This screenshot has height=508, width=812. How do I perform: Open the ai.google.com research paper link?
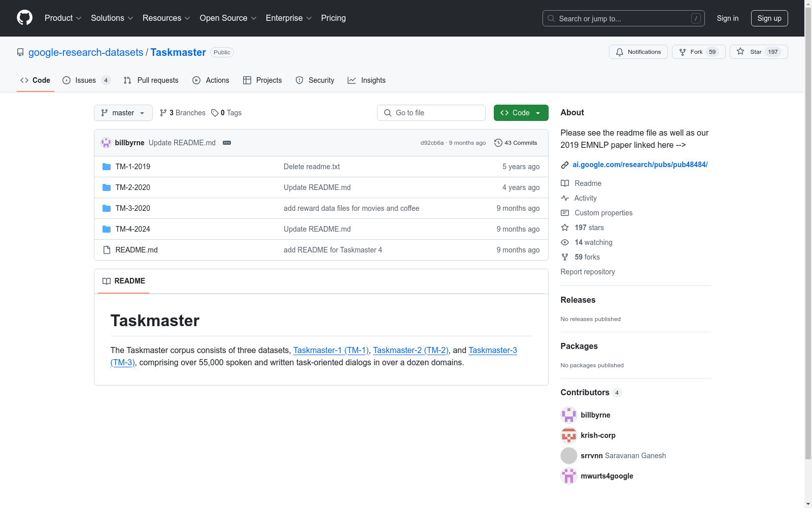[640, 165]
